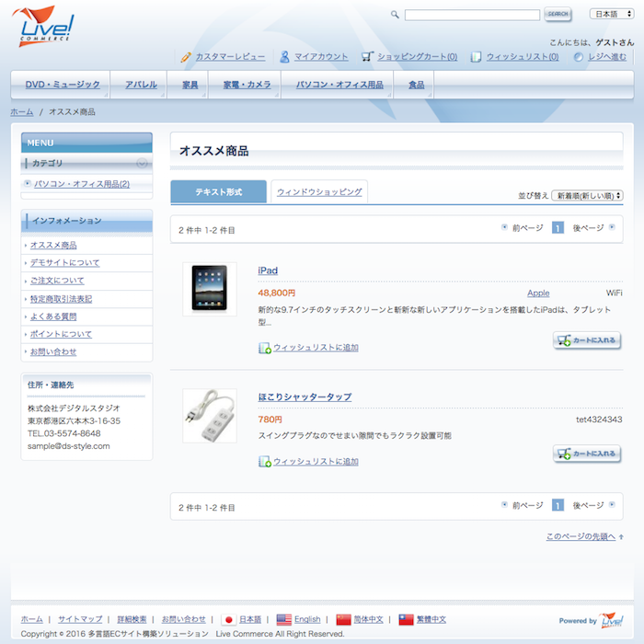Focus the search input field

coord(472,15)
